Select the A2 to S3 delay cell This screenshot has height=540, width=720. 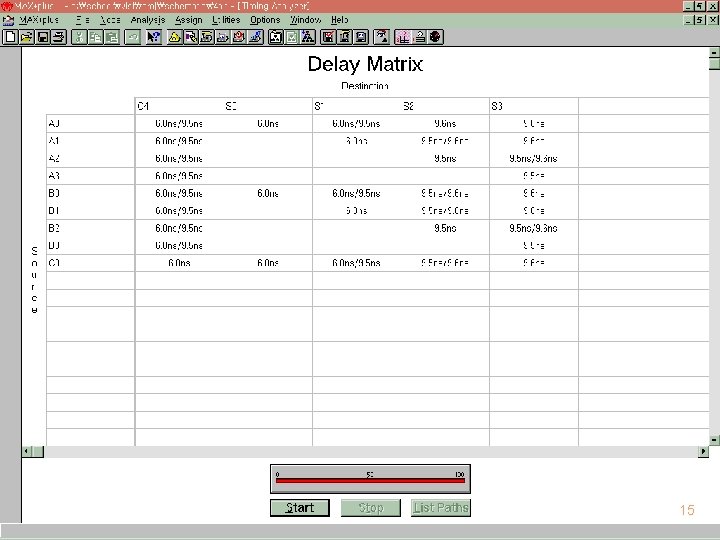[x=534, y=158]
